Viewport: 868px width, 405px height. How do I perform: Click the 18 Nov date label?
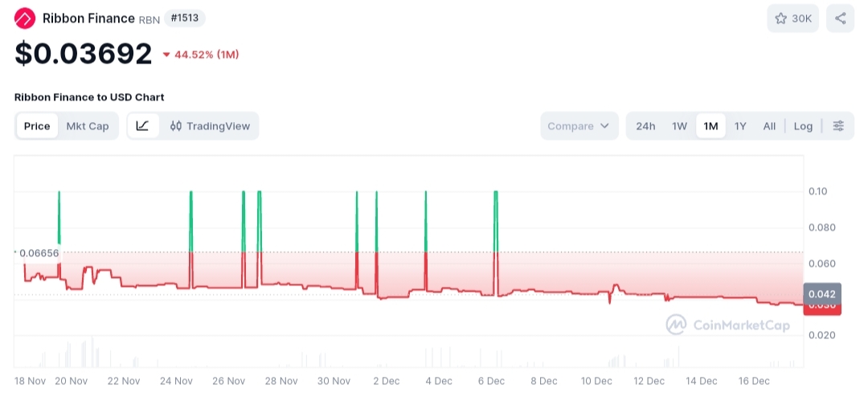tap(30, 381)
